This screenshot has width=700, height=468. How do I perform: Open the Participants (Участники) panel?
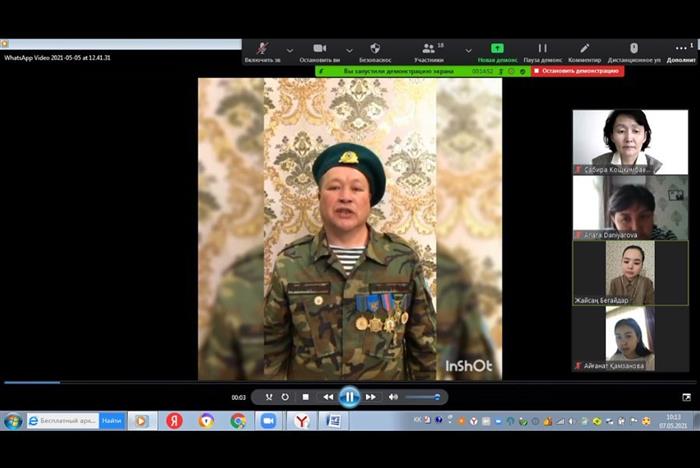tap(429, 50)
